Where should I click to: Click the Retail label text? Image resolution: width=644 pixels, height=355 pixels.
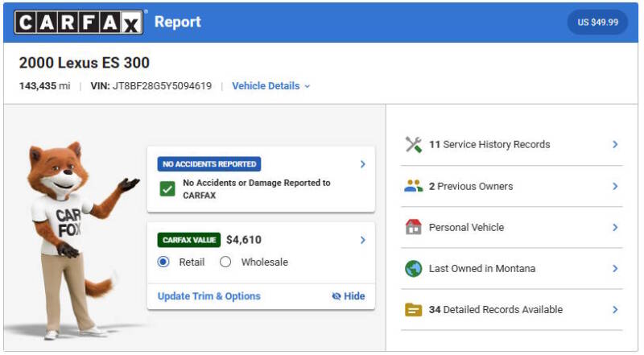tap(192, 262)
